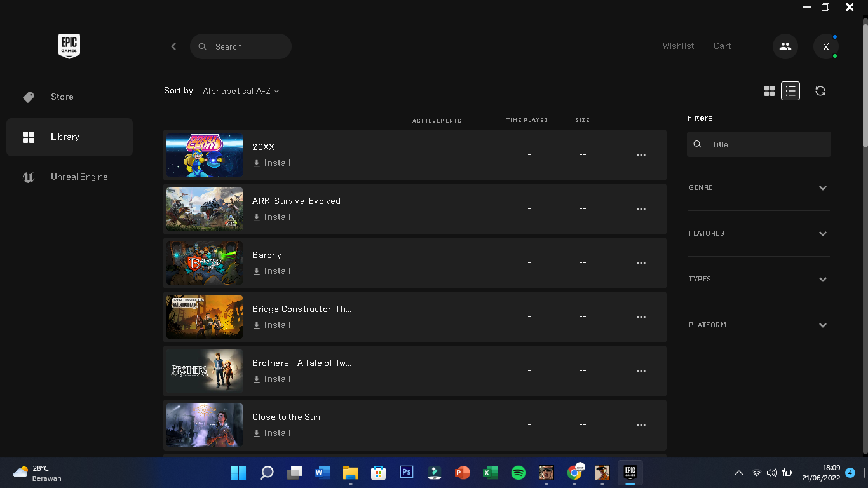
Task: Open Spotify from the taskbar
Action: pos(519,473)
